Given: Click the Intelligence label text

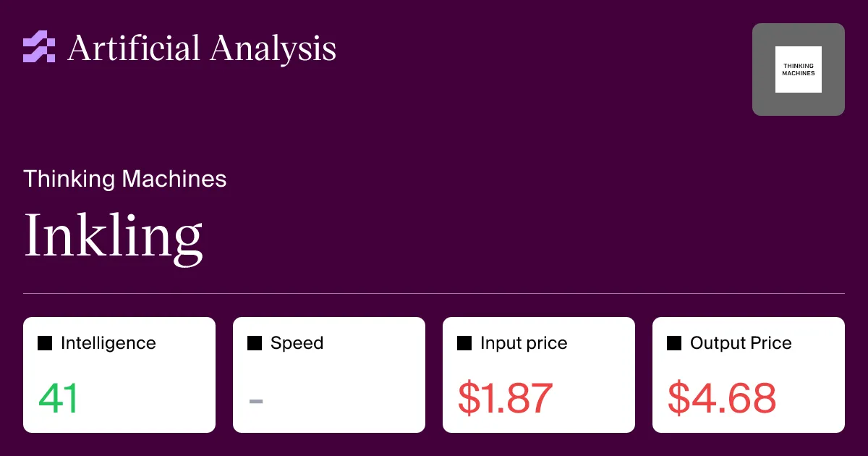Looking at the screenshot, I should [109, 343].
